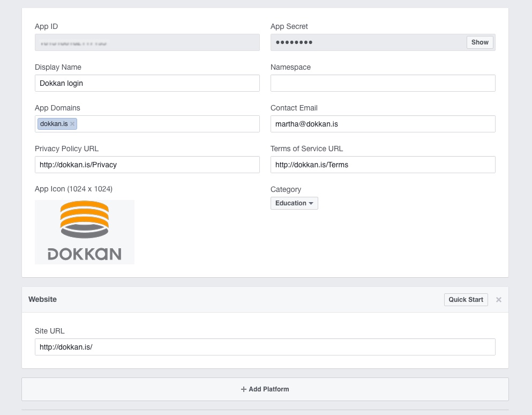Remove the Website platform section

pyautogui.click(x=498, y=300)
